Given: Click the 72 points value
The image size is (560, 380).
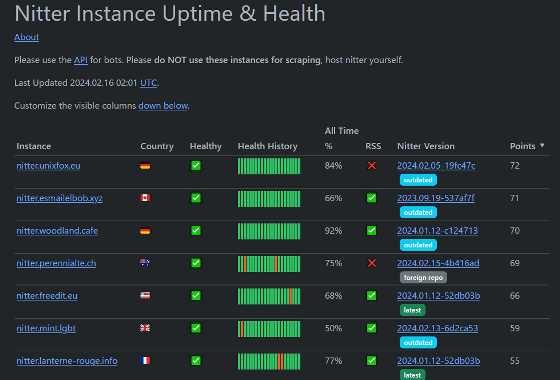Looking at the screenshot, I should pyautogui.click(x=515, y=166).
